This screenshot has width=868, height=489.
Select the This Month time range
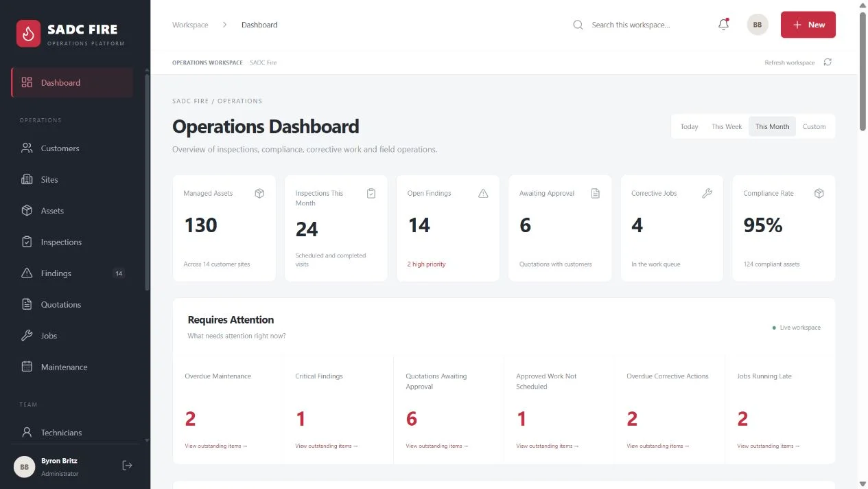point(772,126)
